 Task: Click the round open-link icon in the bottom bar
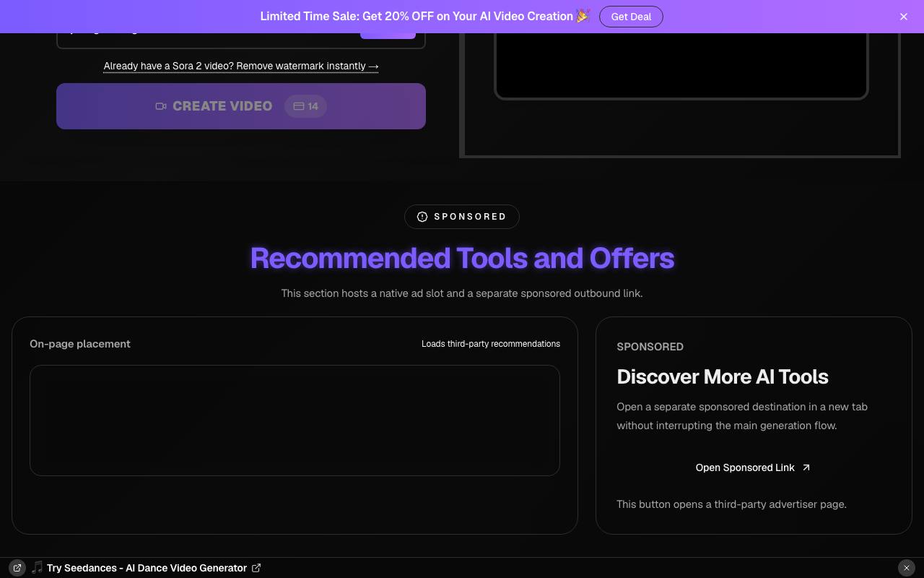coord(17,568)
